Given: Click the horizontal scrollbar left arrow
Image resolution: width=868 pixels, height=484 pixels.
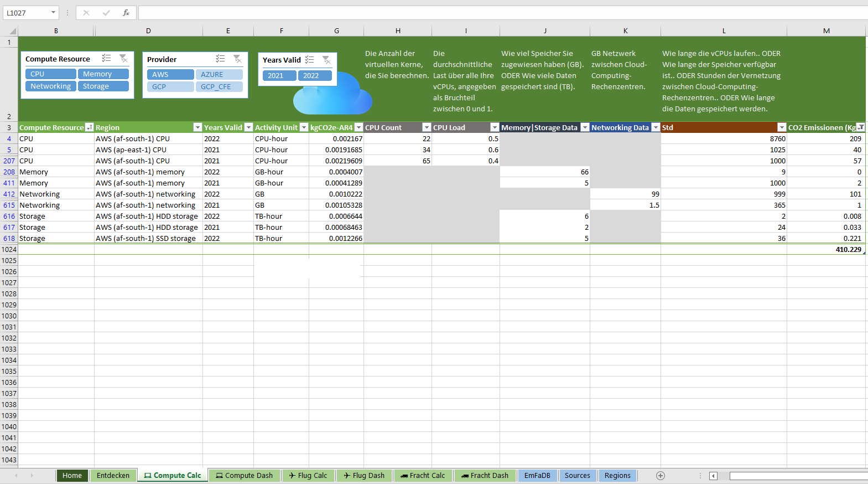Looking at the screenshot, I should tap(713, 476).
